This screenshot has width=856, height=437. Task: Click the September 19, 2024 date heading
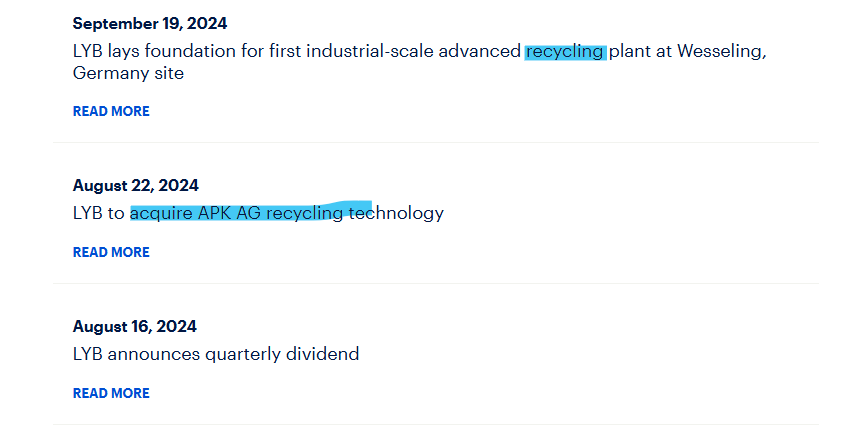(x=150, y=23)
